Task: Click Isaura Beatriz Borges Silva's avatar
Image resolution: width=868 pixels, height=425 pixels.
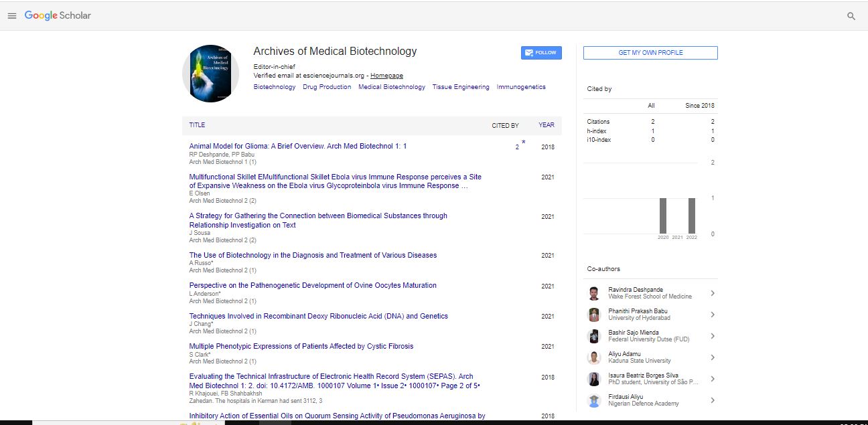Action: [594, 379]
